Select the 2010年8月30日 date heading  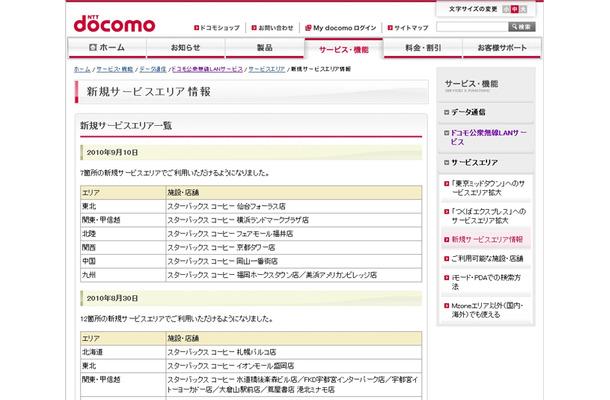(251, 298)
